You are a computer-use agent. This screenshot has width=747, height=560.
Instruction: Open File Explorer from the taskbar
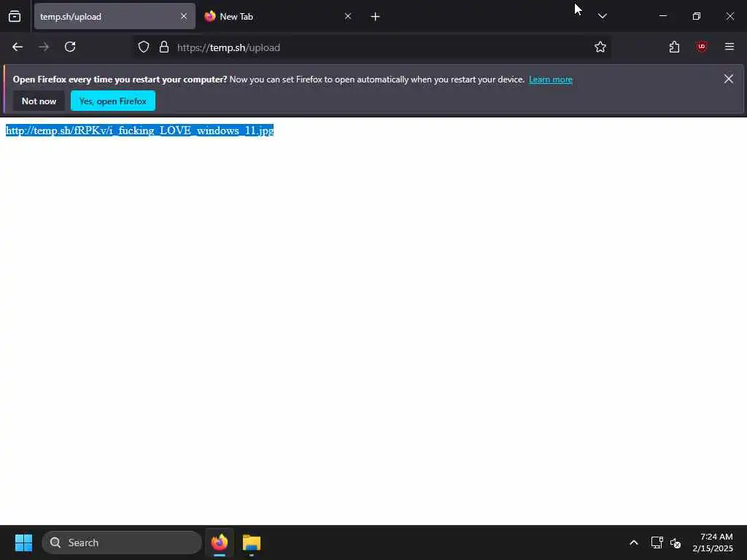coord(252,542)
